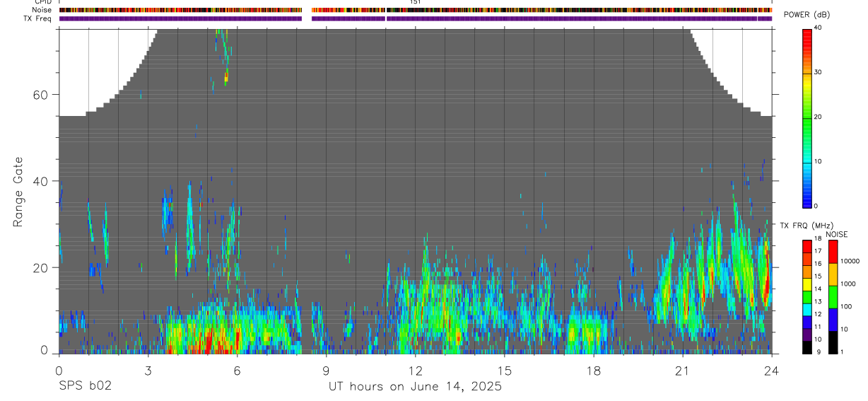This screenshot has width=868, height=401.
Task: Click the 'UT hours on June 14, 2025' axis label
Action: pyautogui.click(x=415, y=387)
